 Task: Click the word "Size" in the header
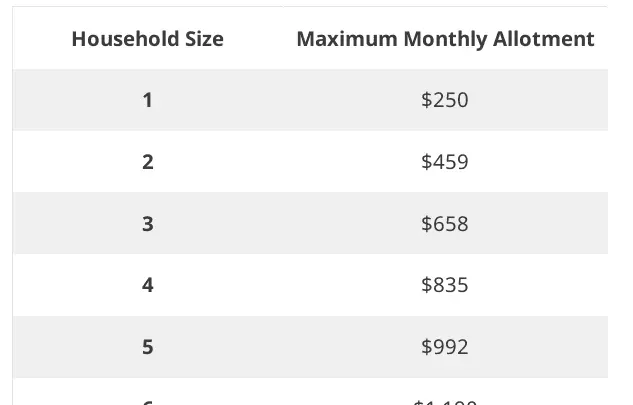201,39
